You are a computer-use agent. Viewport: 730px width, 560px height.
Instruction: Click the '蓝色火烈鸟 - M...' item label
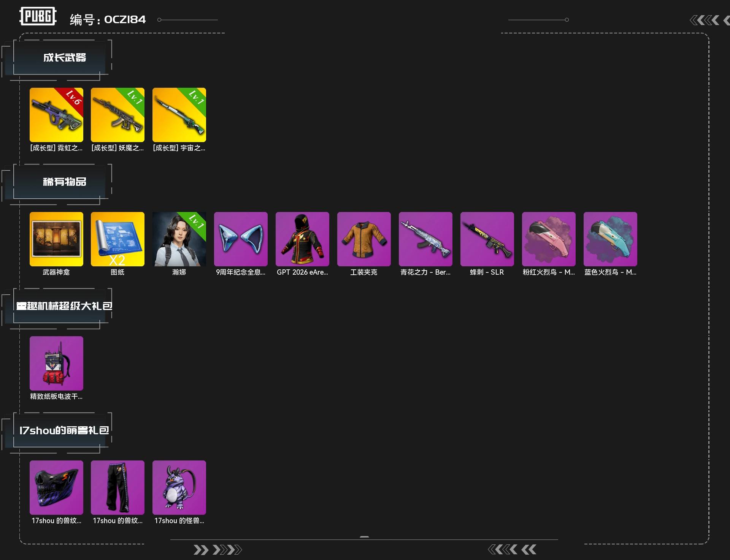coord(610,272)
